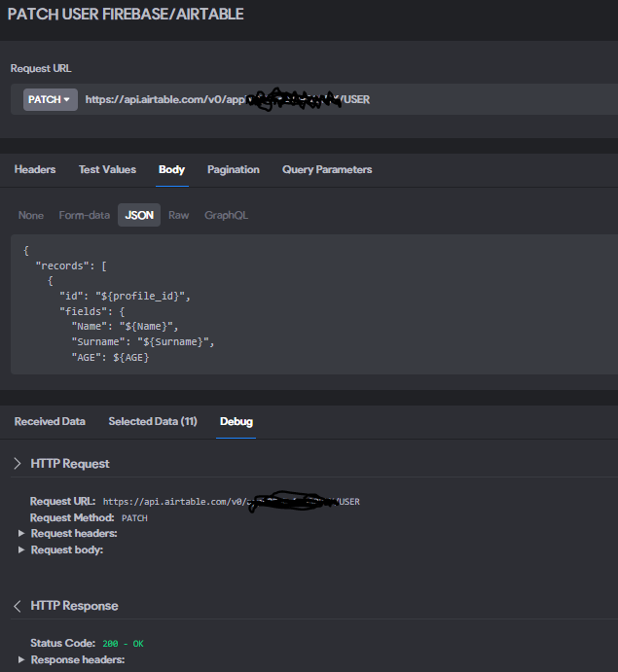Go to the Pagination tab
Image resolution: width=618 pixels, height=672 pixels.
pyautogui.click(x=234, y=169)
